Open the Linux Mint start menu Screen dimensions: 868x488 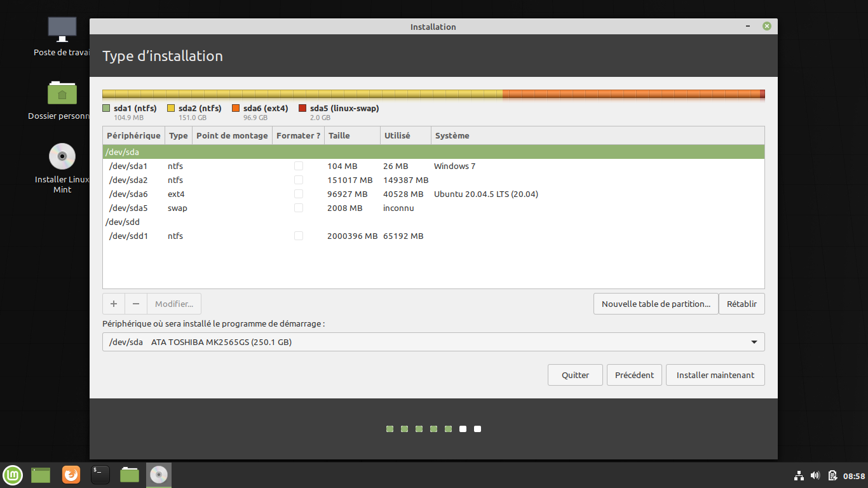[x=13, y=475]
